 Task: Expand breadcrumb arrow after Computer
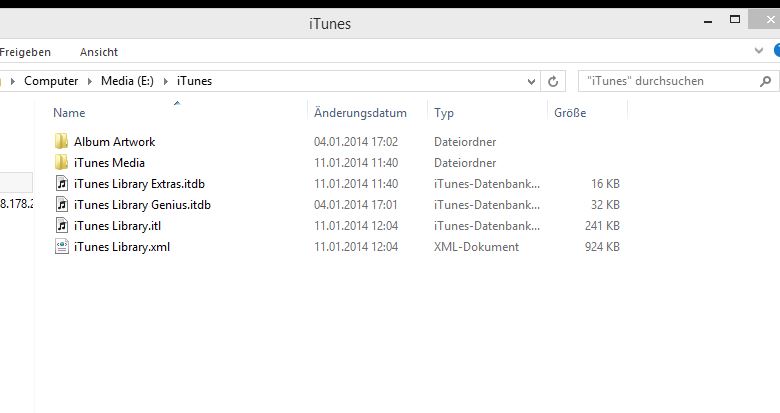click(90, 81)
